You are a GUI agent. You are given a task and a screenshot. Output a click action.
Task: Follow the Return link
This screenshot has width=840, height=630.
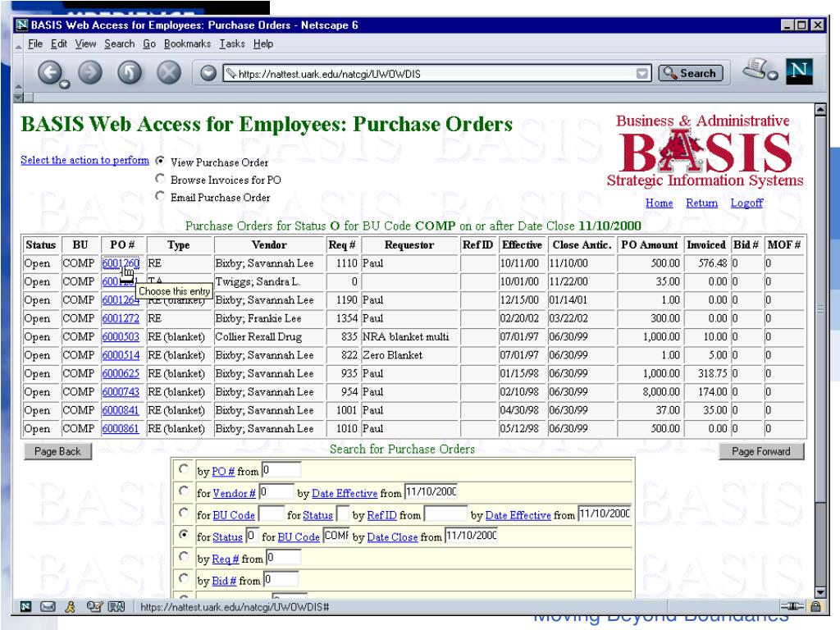702,203
